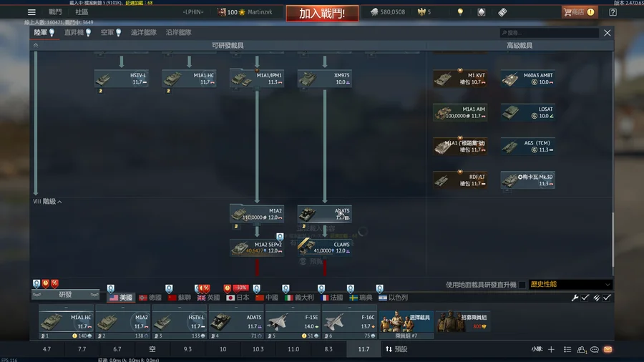This screenshot has width=644, height=362.
Task: Toggle the last checkmark above the crew bar
Action: coord(607,298)
